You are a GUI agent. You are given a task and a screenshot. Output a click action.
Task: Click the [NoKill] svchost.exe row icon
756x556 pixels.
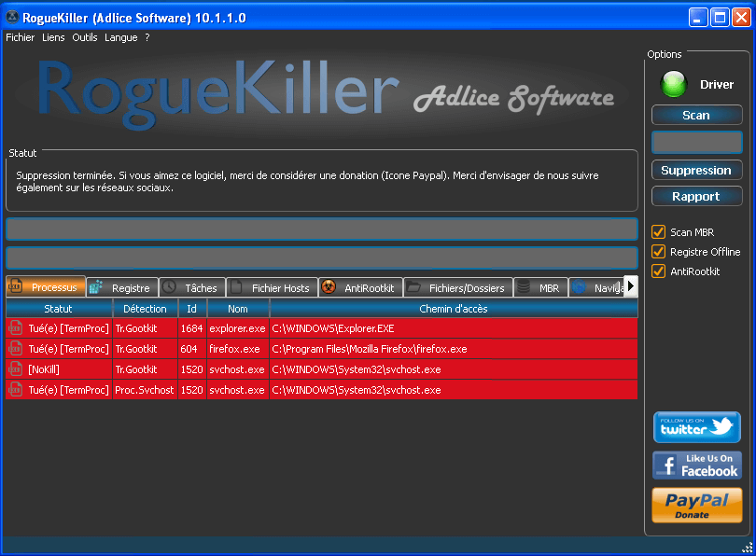click(15, 369)
